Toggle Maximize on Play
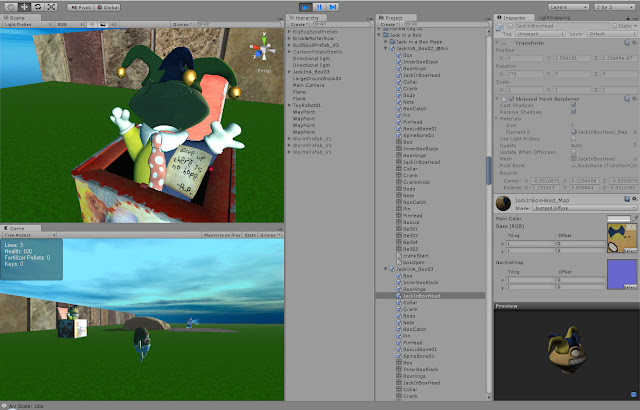Image resolution: width=640 pixels, height=410 pixels. pos(222,235)
